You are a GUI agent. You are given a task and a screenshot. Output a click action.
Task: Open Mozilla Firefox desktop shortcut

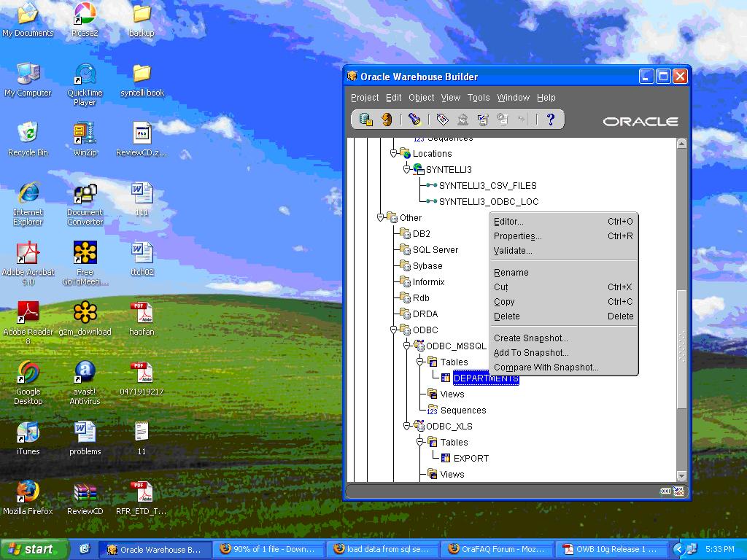click(28, 492)
